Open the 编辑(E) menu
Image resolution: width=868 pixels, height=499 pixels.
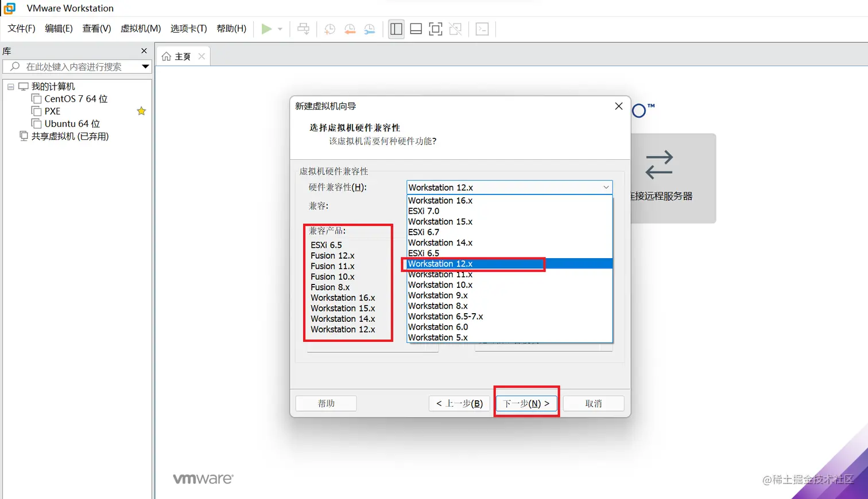coord(59,29)
